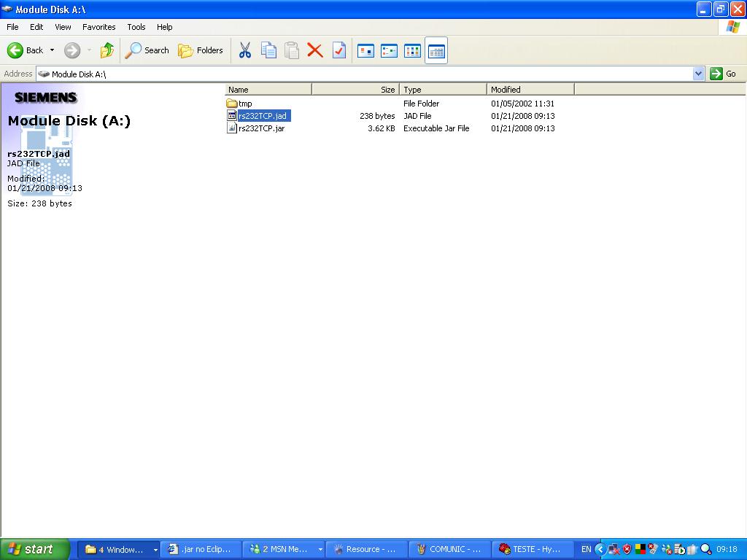Switch to 'COMUNIC - ...' taskbar window
747x560 pixels.
coord(449,549)
